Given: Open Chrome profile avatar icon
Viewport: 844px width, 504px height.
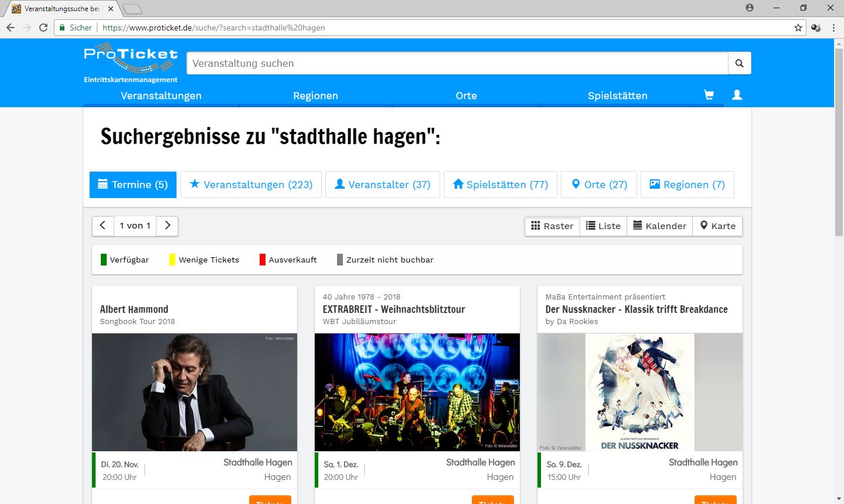Looking at the screenshot, I should pos(750,8).
